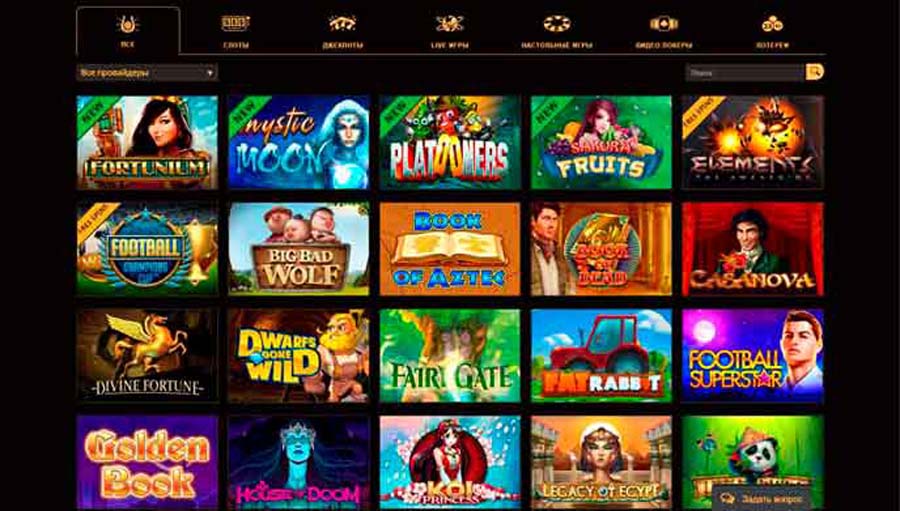This screenshot has width=900, height=511.
Task: Select the lottery balls icon
Action: (772, 24)
